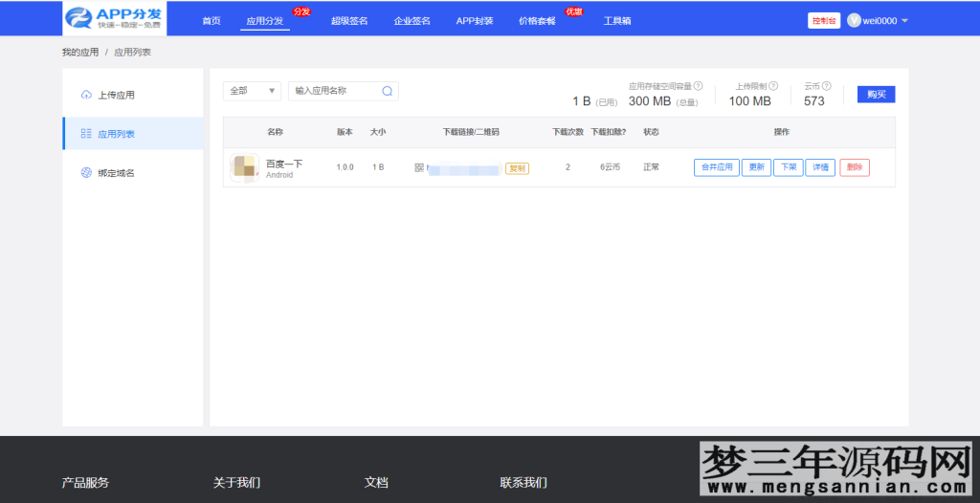
Task: Click the 复制 copy button
Action: pyautogui.click(x=517, y=168)
